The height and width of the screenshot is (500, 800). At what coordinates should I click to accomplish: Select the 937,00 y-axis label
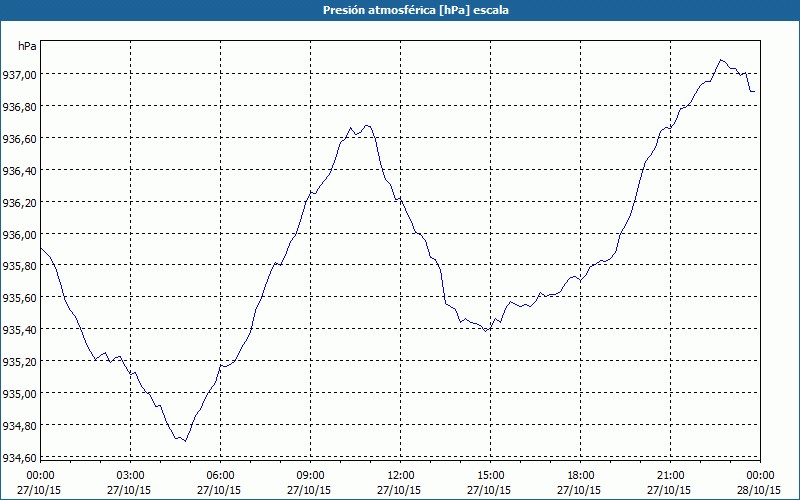click(x=19, y=75)
